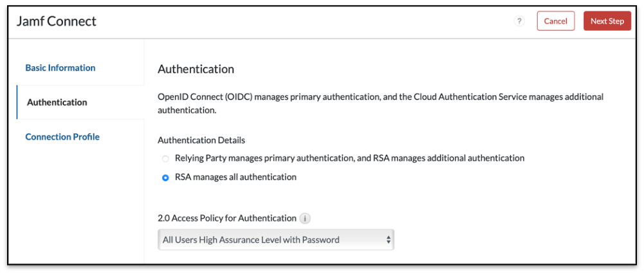The width and height of the screenshot is (644, 274).
Task: Open the Access Policy for Authentication dropdown
Action: (275, 240)
